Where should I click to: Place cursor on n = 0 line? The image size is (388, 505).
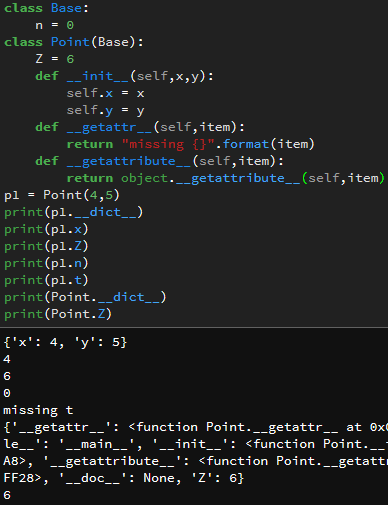pyautogui.click(x=55, y=25)
